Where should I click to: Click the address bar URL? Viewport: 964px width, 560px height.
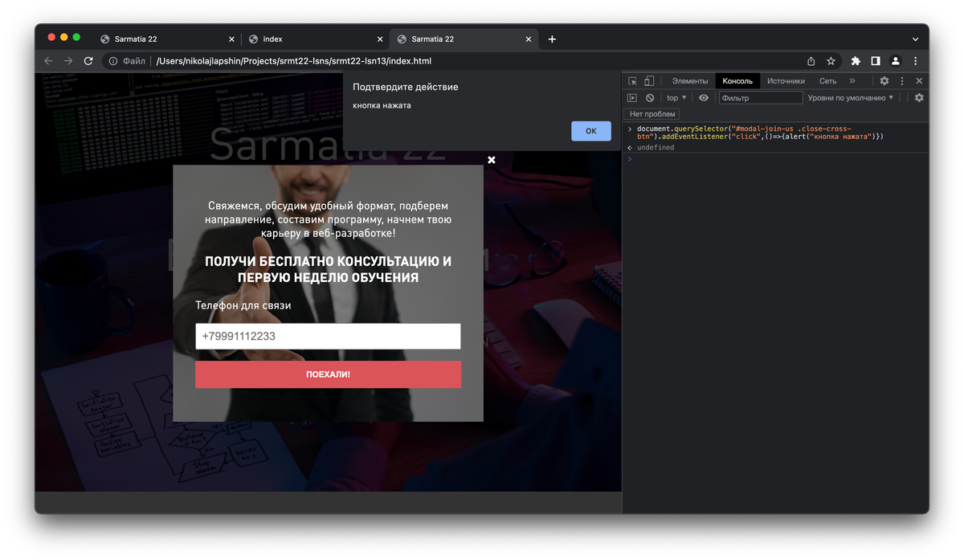click(294, 61)
